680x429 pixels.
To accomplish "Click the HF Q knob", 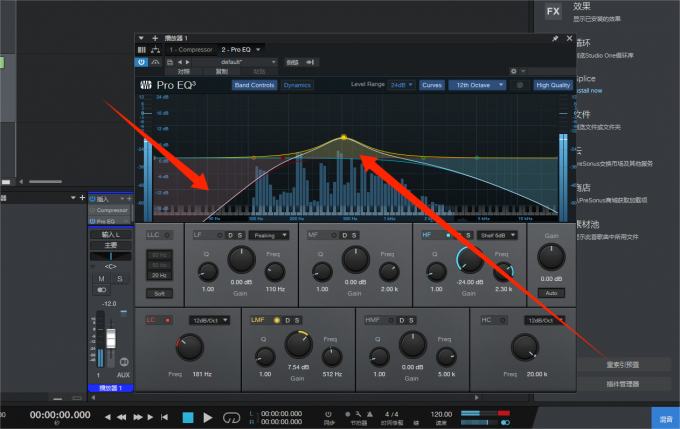I will (x=436, y=272).
